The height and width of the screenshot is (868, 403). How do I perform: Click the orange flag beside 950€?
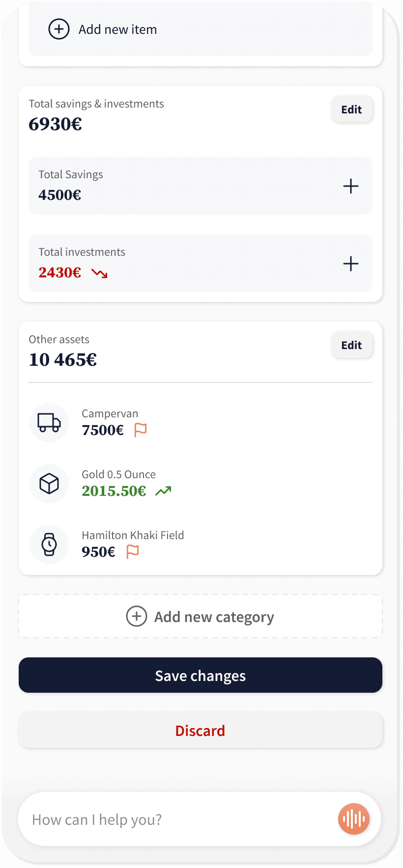click(x=133, y=551)
